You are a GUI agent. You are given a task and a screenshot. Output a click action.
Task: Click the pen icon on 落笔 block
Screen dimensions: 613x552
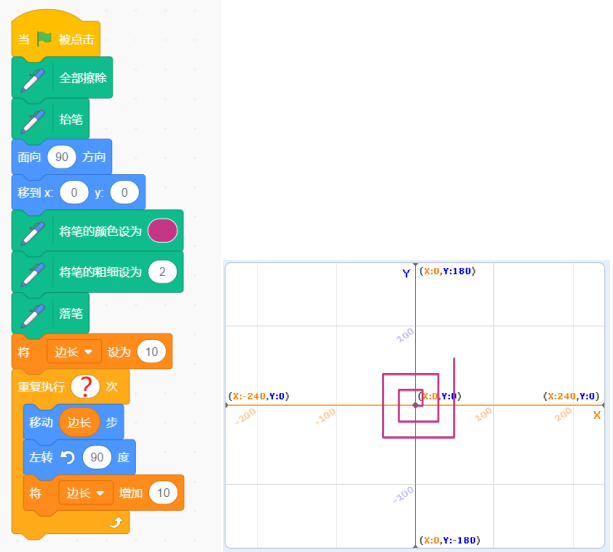tap(33, 313)
